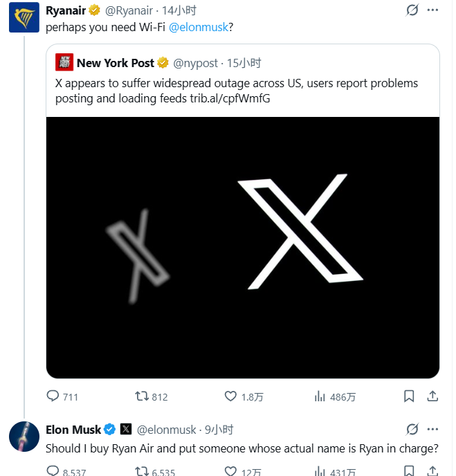Reply to Ryanair's post with 711 replies
Image resolution: width=456 pixels, height=476 pixels.
tap(53, 396)
